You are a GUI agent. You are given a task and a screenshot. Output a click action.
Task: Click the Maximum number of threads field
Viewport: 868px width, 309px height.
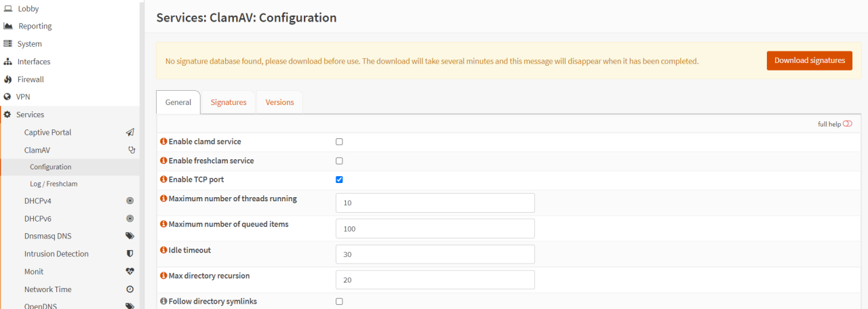435,203
